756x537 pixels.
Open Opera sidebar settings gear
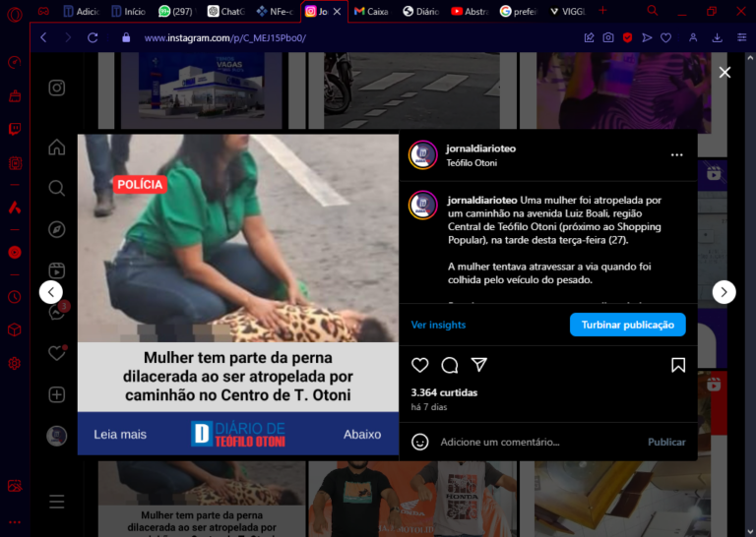pos(15,363)
